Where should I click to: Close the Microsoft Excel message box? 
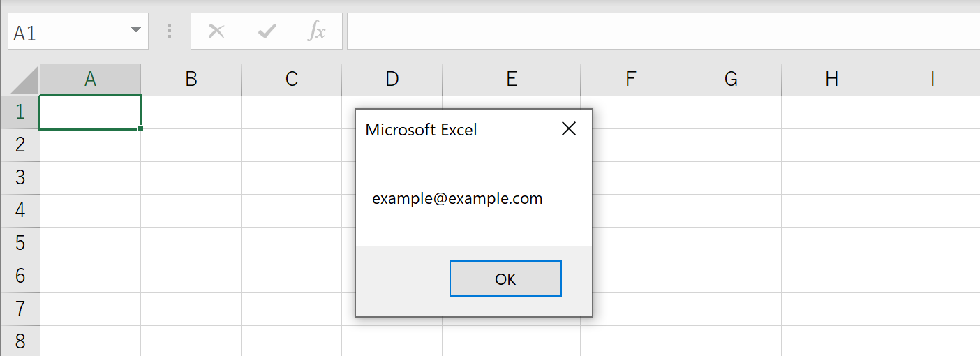point(569,128)
